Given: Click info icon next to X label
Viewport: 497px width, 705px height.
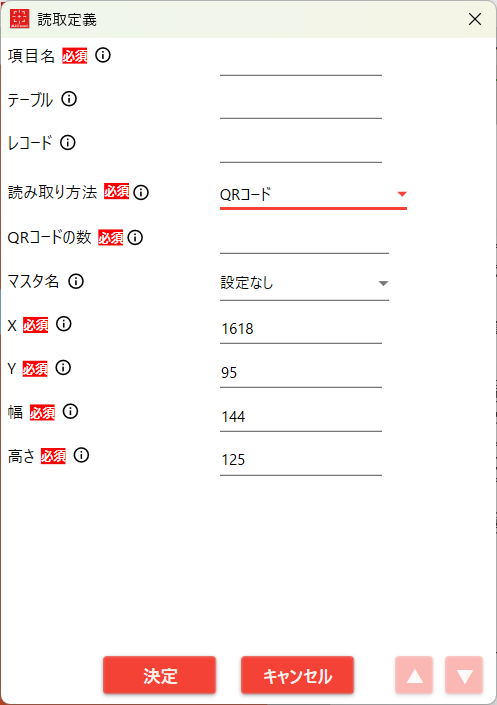Looking at the screenshot, I should [64, 324].
